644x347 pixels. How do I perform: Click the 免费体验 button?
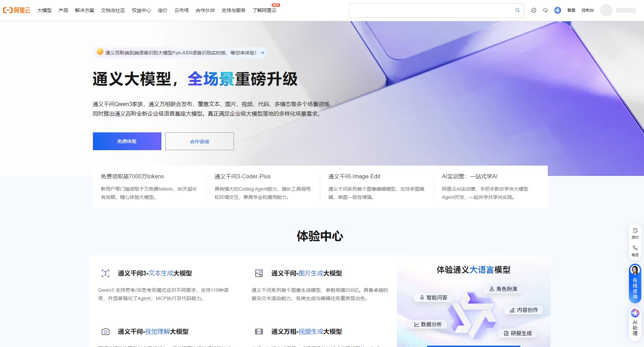tap(127, 141)
